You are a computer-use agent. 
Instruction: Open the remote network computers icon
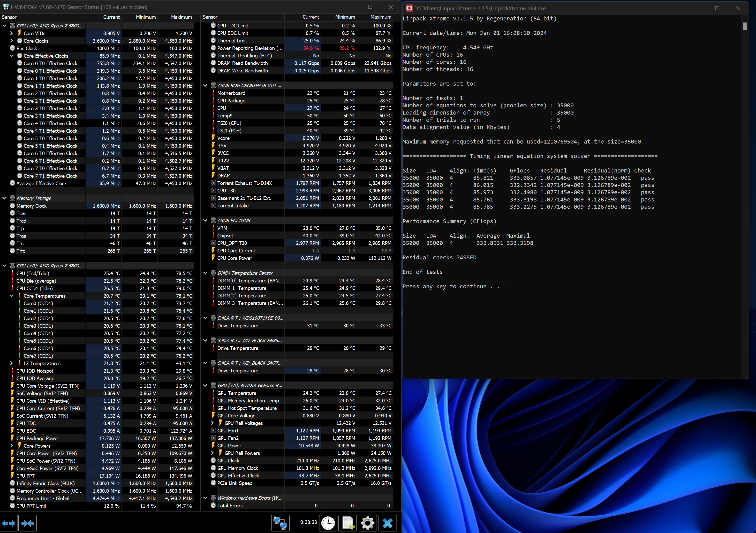pyautogui.click(x=280, y=523)
